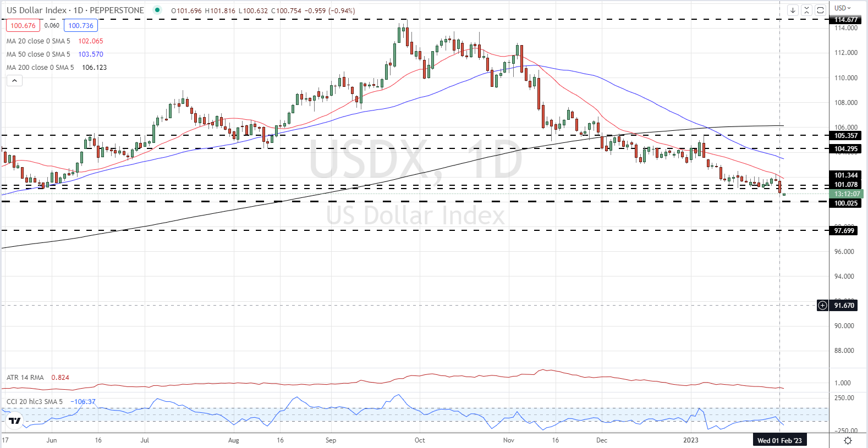Click the 1.000 ATR scale value
Viewport: 868px width, 448px height.
tap(843, 383)
